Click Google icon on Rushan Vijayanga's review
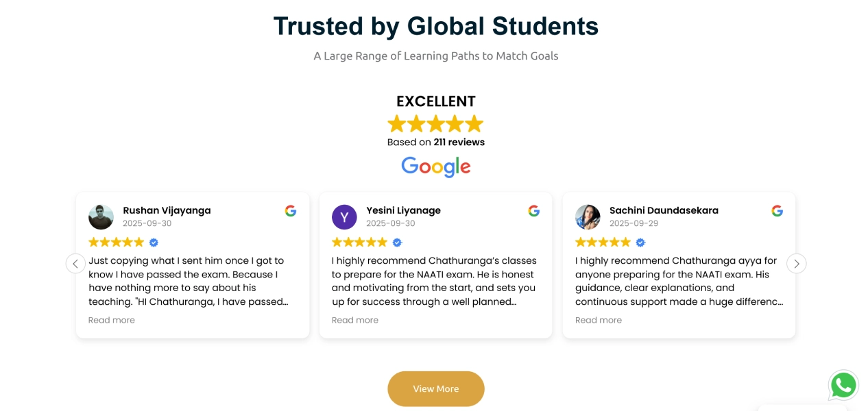Image resolution: width=868 pixels, height=411 pixels. (x=291, y=211)
